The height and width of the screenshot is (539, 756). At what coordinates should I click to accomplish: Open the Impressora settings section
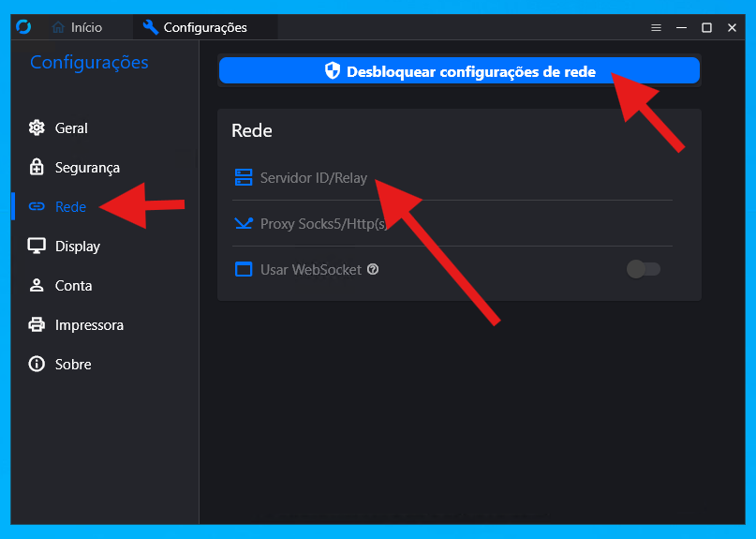pos(104,324)
